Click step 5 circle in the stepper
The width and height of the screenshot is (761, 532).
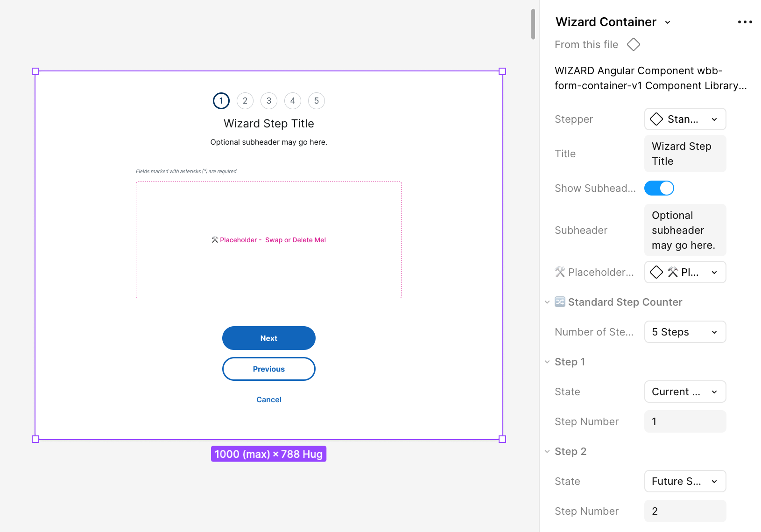click(x=317, y=101)
